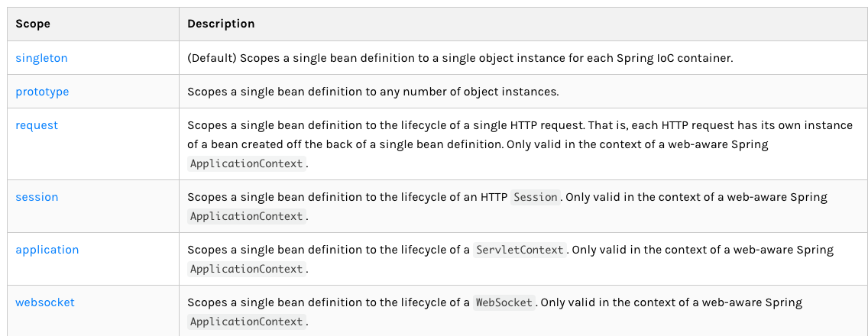Click the ServletContext code snippet
This screenshot has height=336, width=868.
(x=520, y=250)
